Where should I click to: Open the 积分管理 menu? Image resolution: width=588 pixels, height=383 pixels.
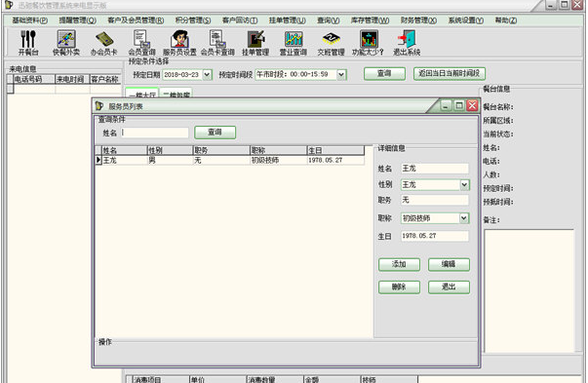193,20
